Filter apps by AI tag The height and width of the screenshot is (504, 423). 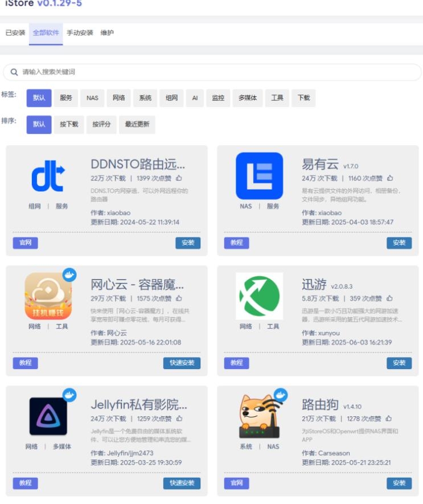[195, 98]
